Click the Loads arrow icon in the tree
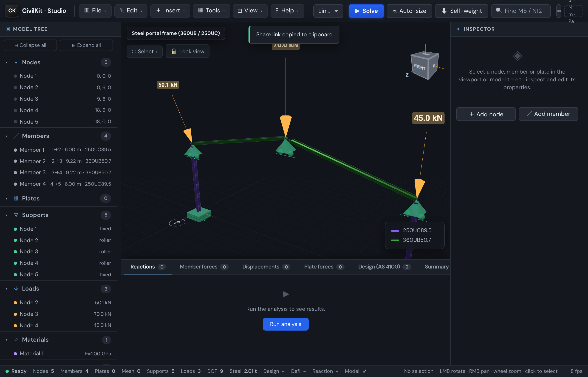Viewport: 588px width, 377px height. click(x=16, y=288)
